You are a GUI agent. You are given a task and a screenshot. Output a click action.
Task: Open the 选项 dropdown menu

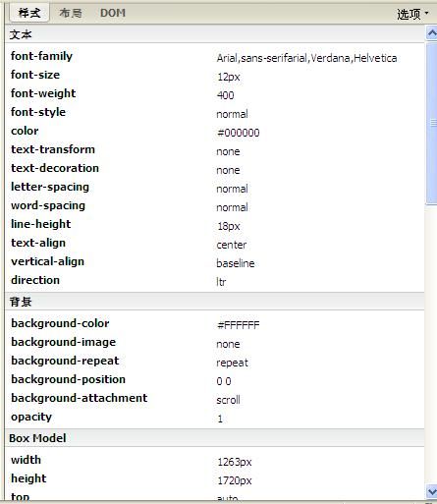(x=412, y=14)
